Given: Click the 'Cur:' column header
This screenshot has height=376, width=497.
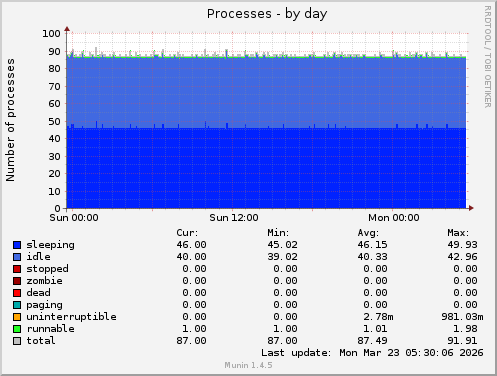Looking at the screenshot, I should [187, 233].
